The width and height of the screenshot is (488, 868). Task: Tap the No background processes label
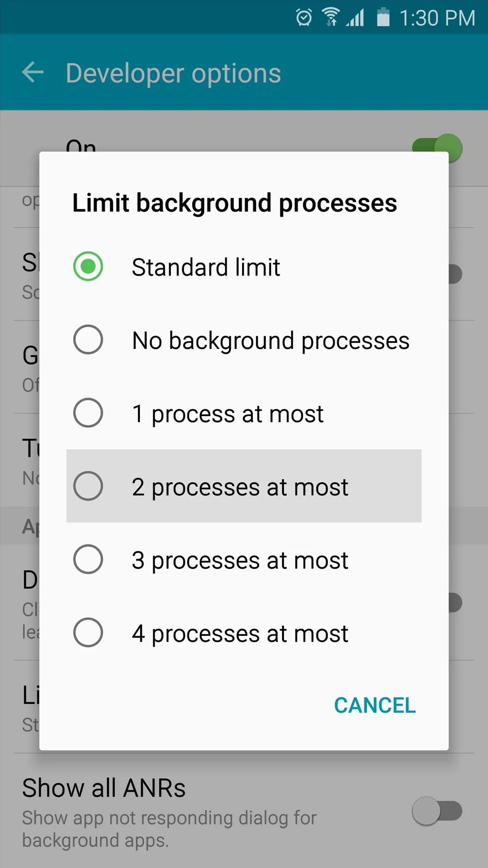[x=271, y=340]
